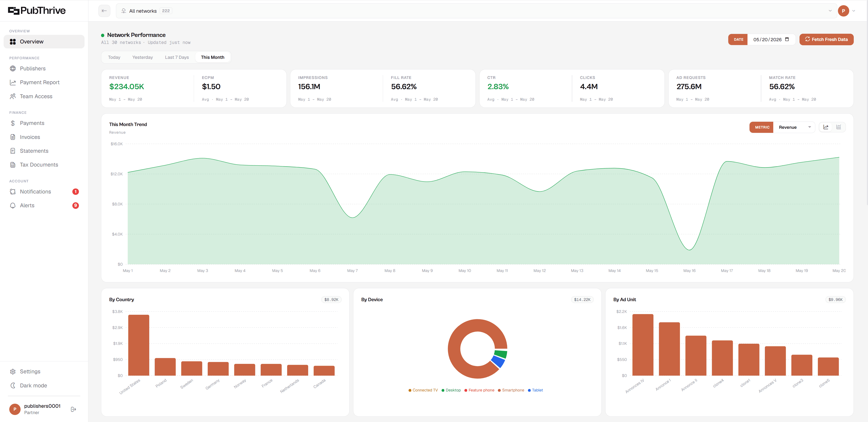Click the $234.05K revenue value
This screenshot has width=868, height=422.
[x=127, y=87]
